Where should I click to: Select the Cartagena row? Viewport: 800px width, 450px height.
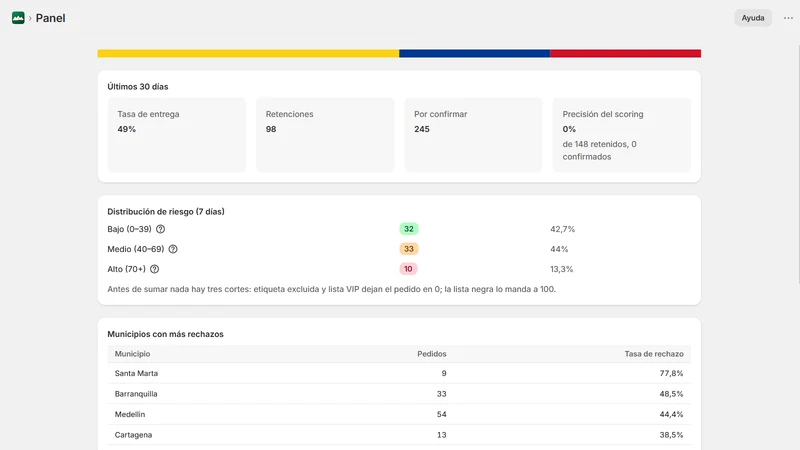(x=399, y=435)
